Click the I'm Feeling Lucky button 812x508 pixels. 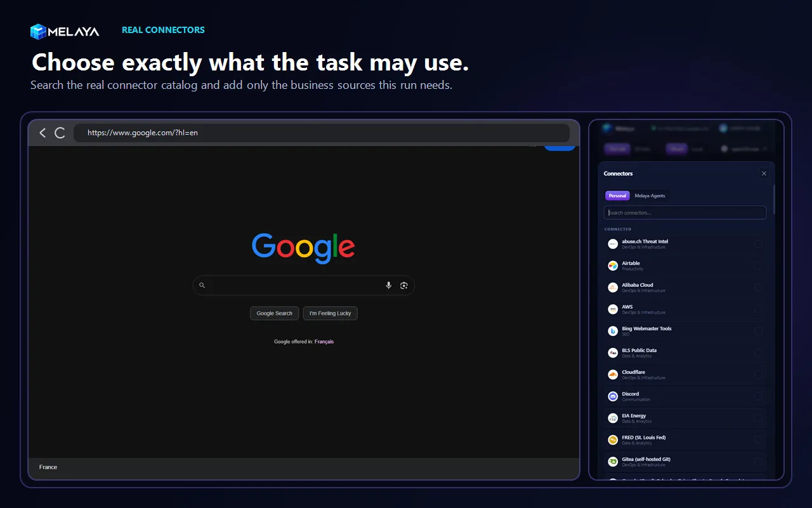(331, 313)
